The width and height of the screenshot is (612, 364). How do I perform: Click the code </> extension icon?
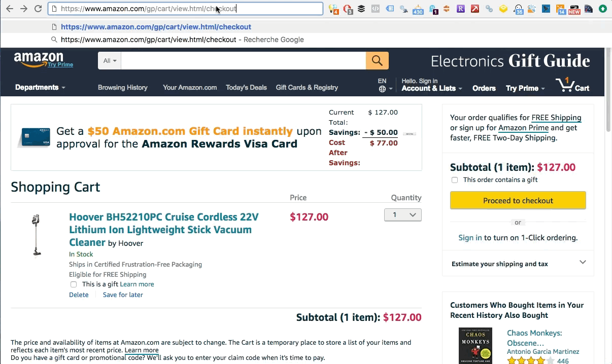coord(375,9)
